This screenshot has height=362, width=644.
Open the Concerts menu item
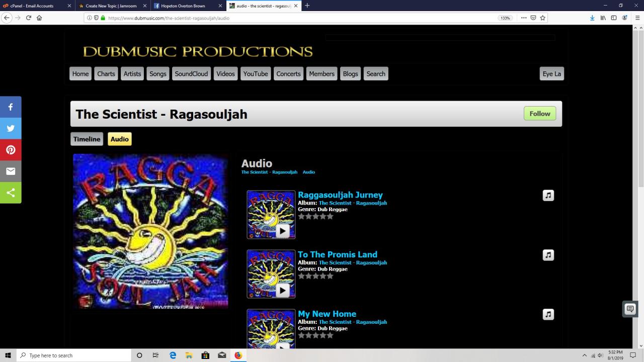[x=288, y=74]
